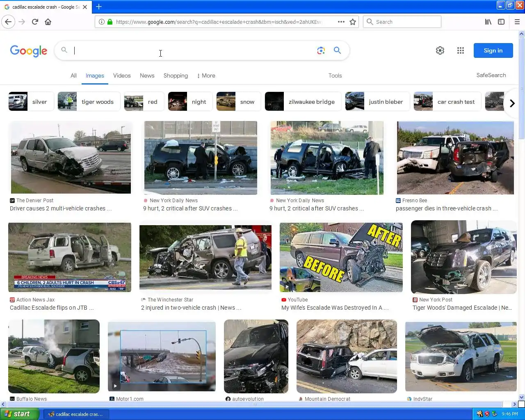This screenshot has width=525, height=420.
Task: Open a new tab with the plus button
Action: point(99,7)
